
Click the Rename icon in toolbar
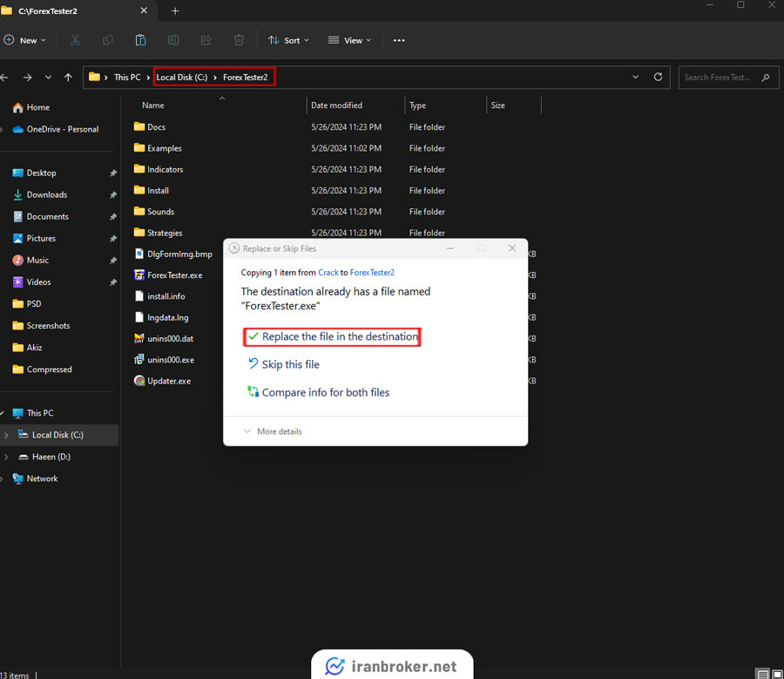pos(173,40)
